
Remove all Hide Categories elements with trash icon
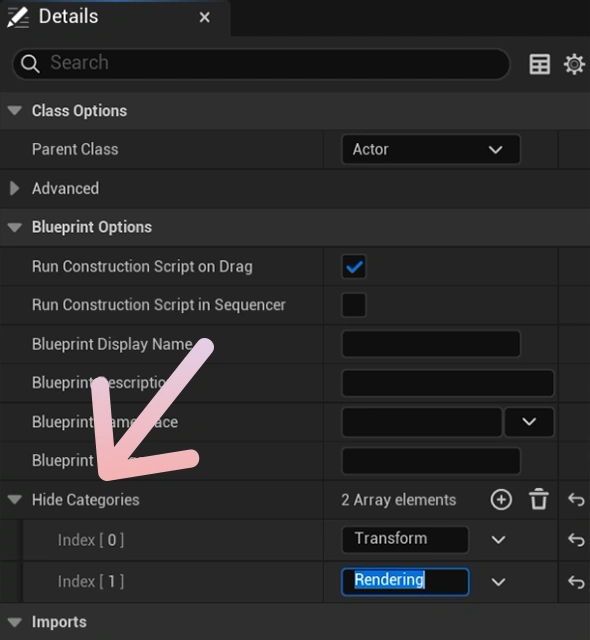tap(538, 499)
